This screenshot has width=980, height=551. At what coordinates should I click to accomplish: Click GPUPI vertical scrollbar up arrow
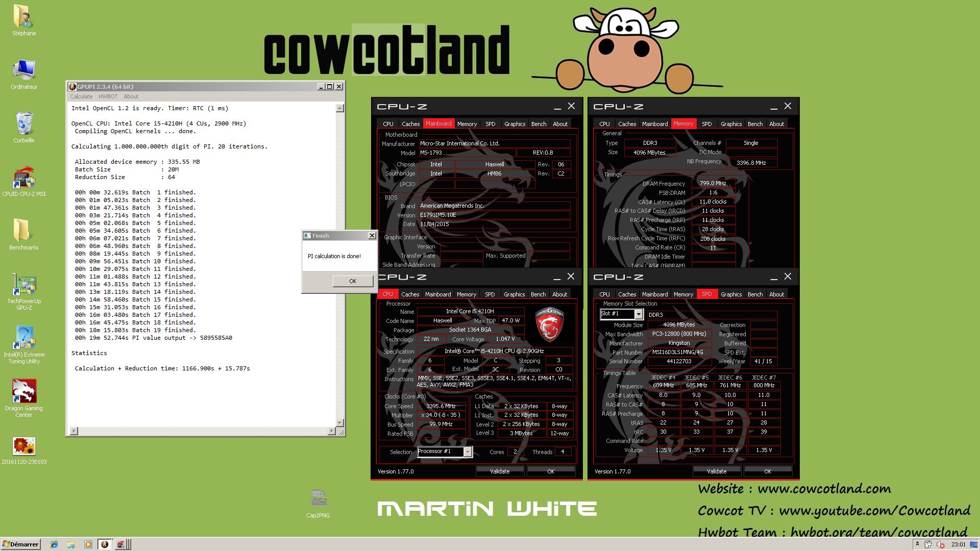click(x=340, y=108)
